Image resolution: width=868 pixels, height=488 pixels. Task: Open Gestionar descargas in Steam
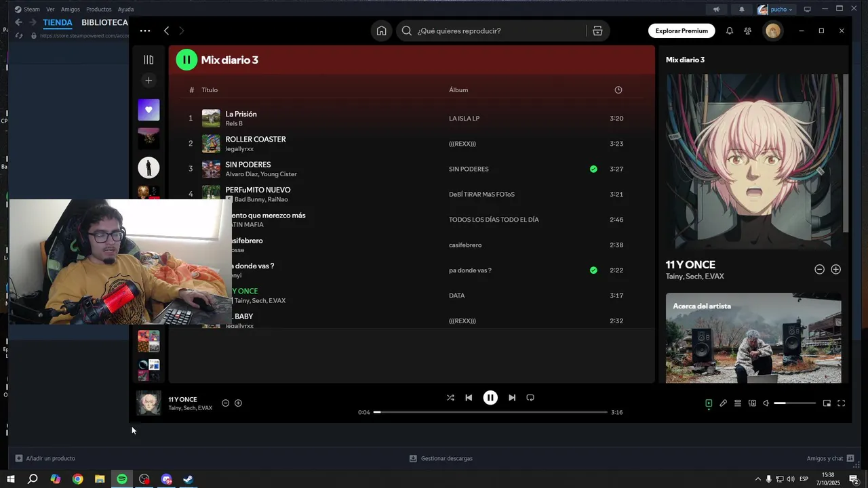441,458
